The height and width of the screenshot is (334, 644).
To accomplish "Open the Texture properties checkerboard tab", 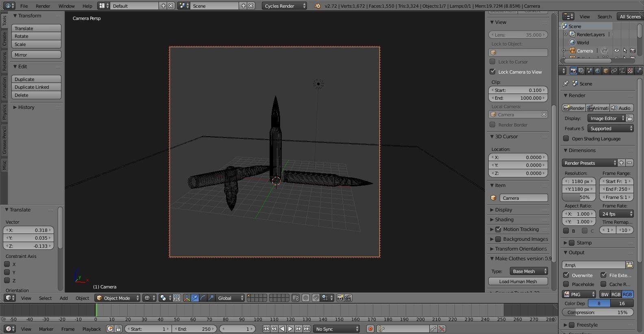I will pyautogui.click(x=630, y=71).
